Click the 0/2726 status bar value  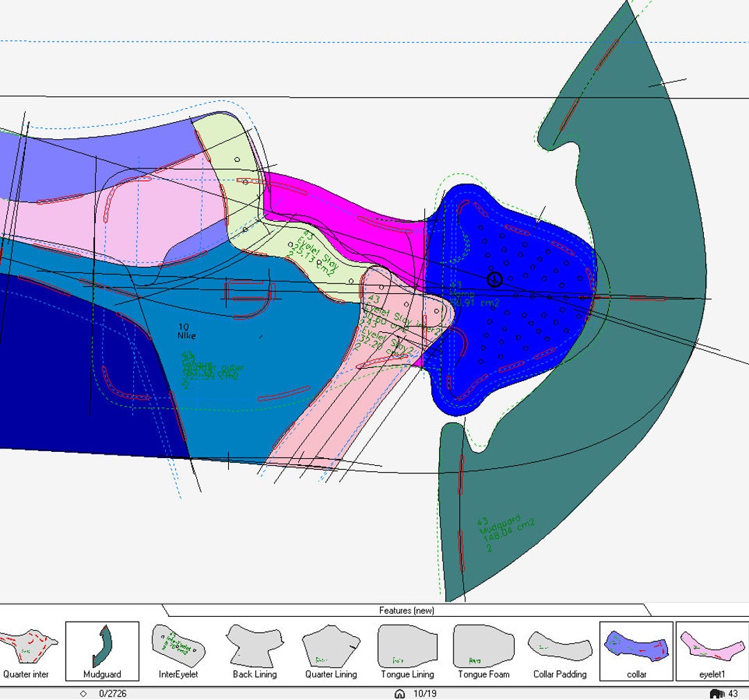tap(113, 694)
